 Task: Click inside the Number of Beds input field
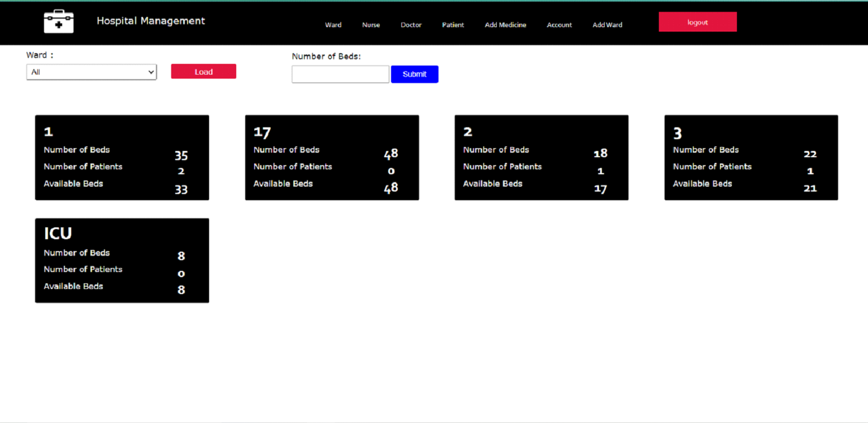pos(340,74)
